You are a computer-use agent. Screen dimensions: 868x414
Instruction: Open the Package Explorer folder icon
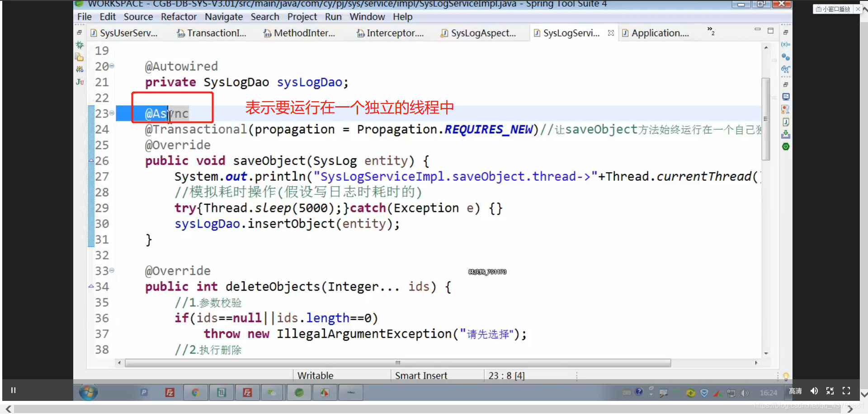pyautogui.click(x=80, y=57)
